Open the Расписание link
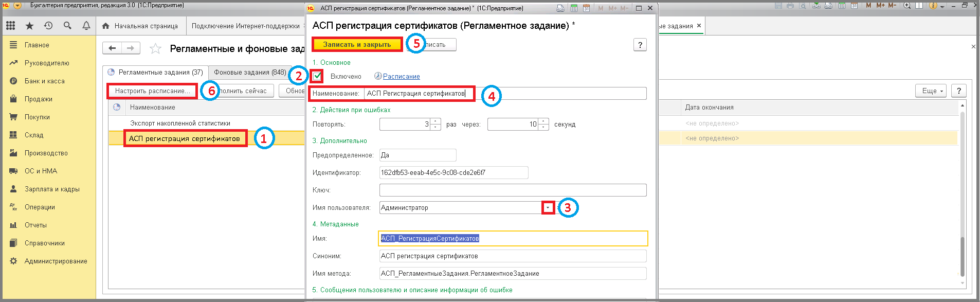The image size is (980, 302). (x=401, y=77)
